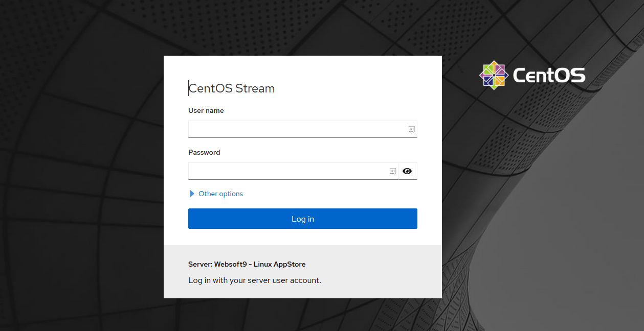Click inside the User name field
This screenshot has width=644, height=331.
pyautogui.click(x=292, y=129)
